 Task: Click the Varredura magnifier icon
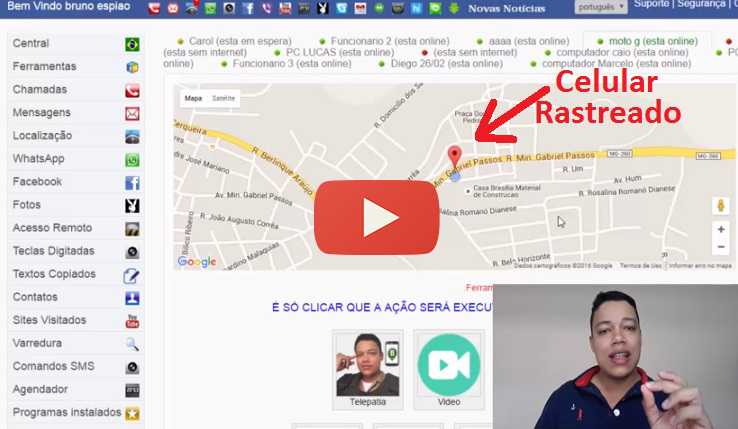(x=132, y=344)
